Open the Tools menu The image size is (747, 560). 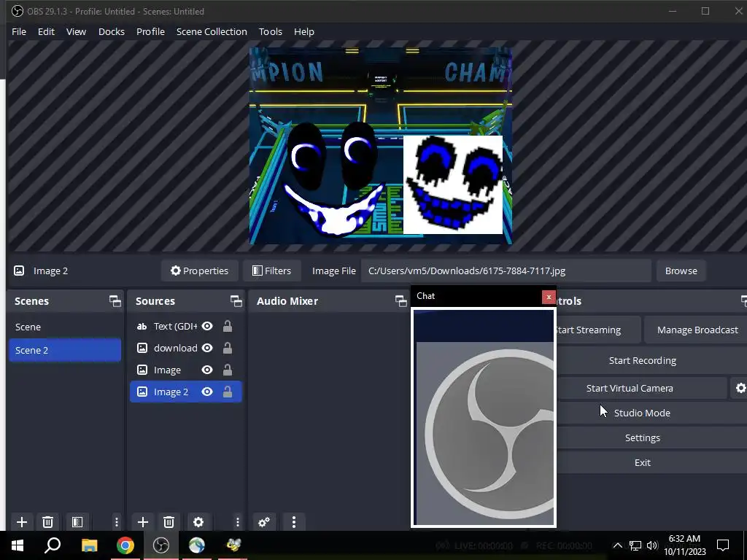point(271,31)
